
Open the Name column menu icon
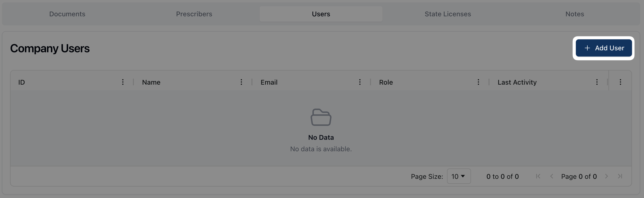pos(241,82)
